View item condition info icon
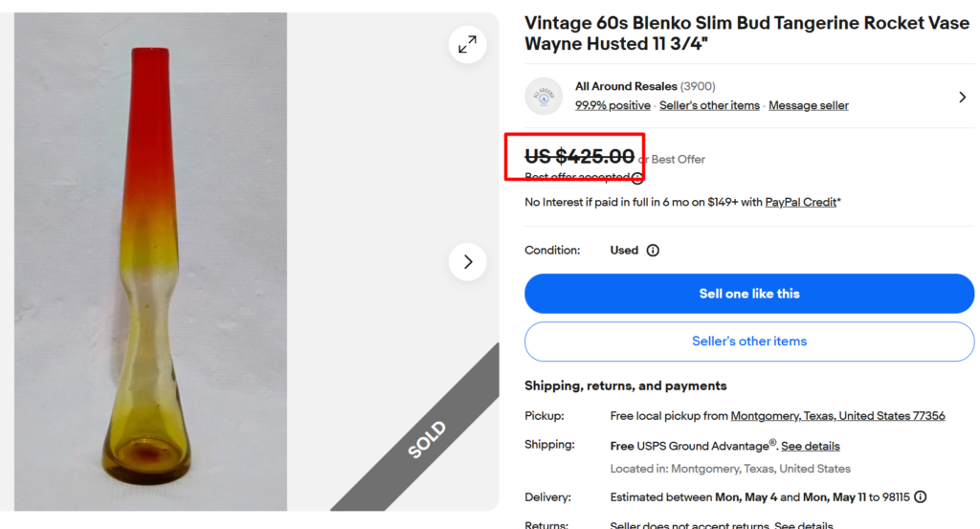The height and width of the screenshot is (529, 980). tap(653, 251)
